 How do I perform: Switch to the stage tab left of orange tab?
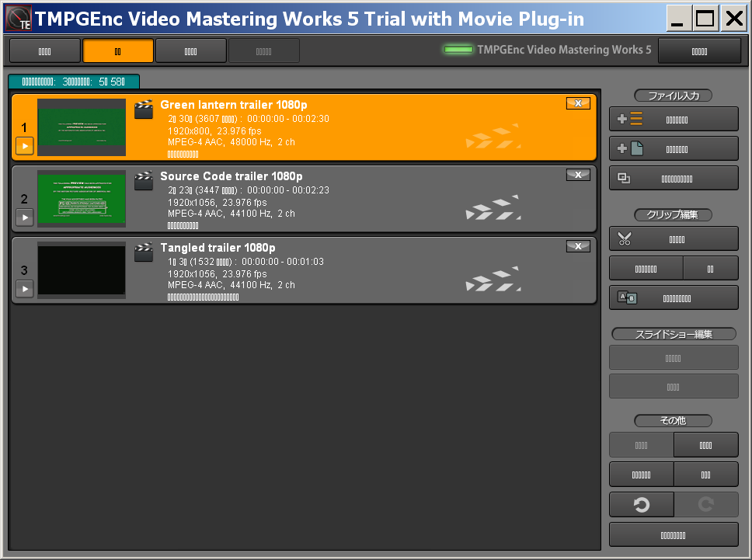[44, 50]
